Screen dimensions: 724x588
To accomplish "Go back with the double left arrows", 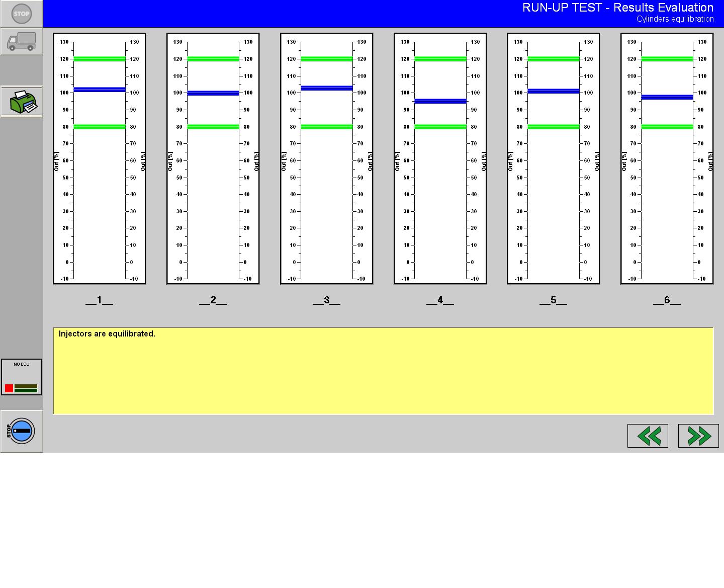I will (x=648, y=436).
